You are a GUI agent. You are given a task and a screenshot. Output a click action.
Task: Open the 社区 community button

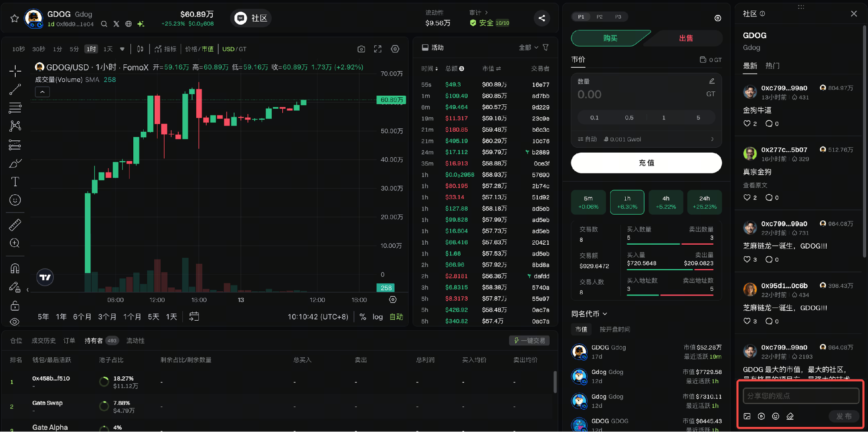pos(251,18)
